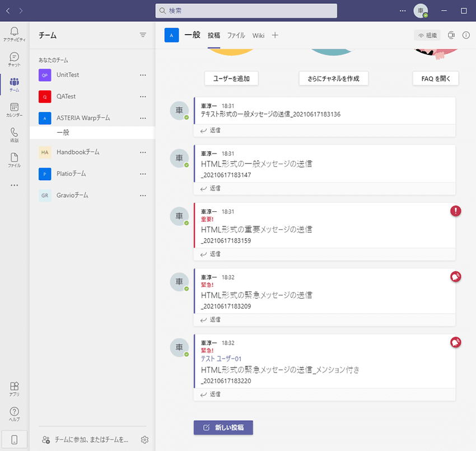Select the Handbookチーム team

(92, 152)
